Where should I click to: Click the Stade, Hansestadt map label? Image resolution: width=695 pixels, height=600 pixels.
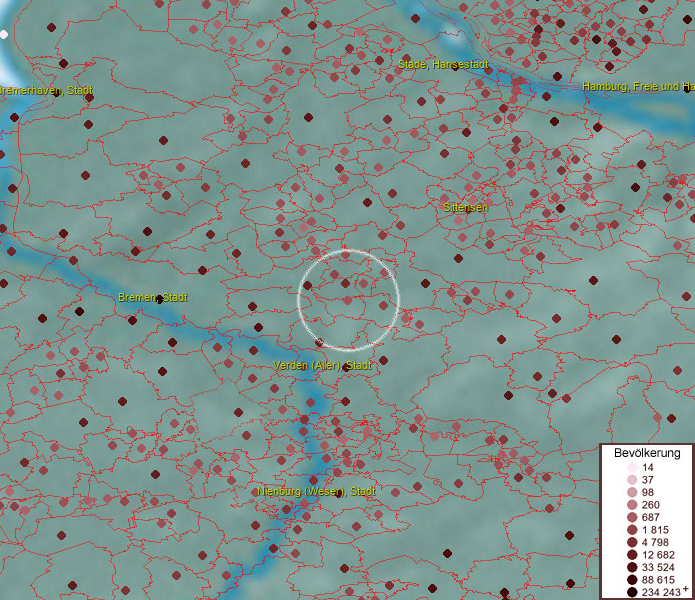(x=443, y=65)
